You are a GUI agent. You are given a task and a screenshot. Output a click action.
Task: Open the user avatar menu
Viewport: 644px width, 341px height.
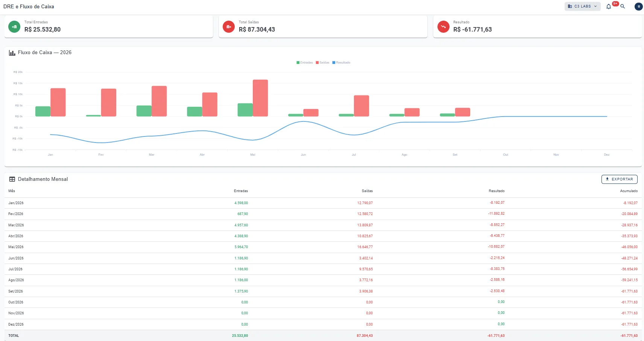pyautogui.click(x=638, y=6)
